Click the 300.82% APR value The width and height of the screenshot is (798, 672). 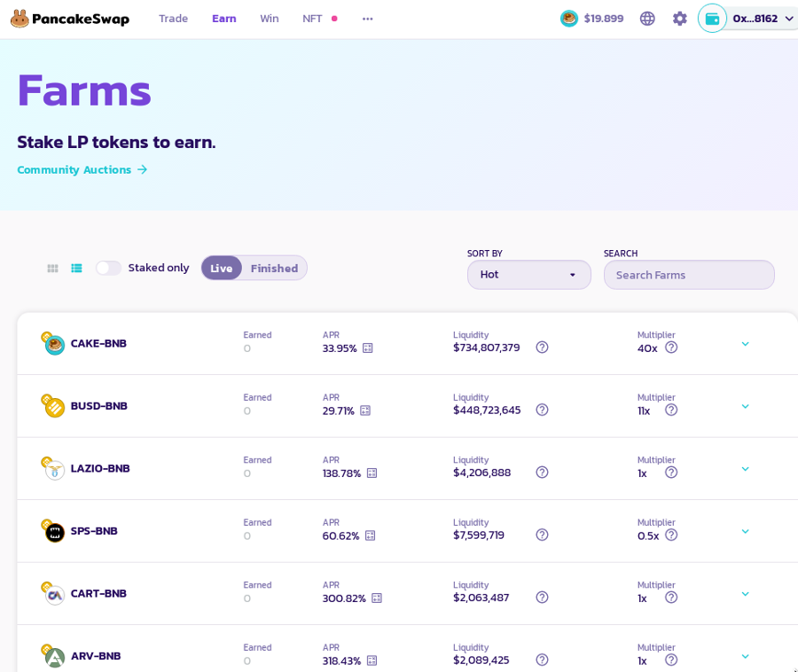[344, 598]
